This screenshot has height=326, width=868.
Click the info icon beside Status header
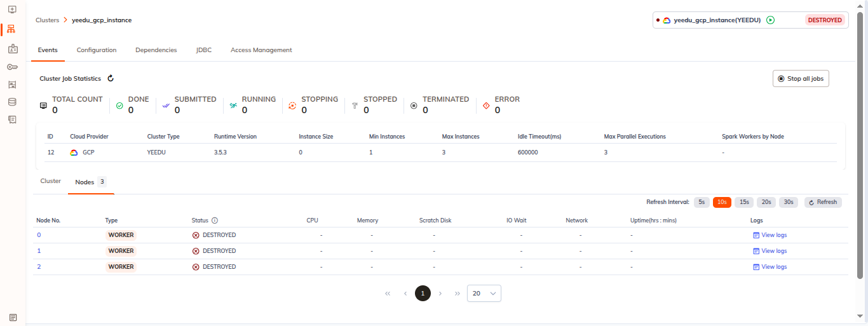(x=215, y=221)
